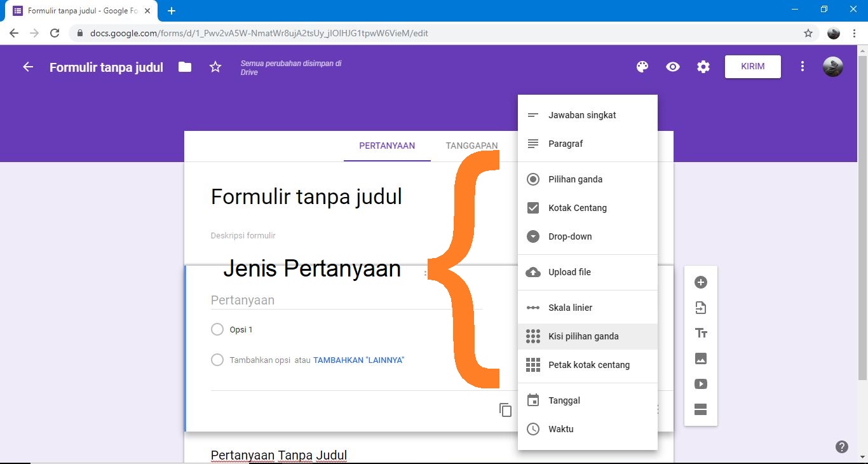
Task: Add title and description via Tt icon
Action: pos(700,332)
